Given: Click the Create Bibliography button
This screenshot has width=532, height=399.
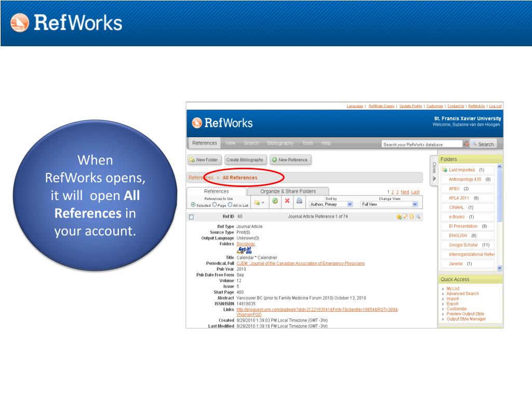Looking at the screenshot, I should point(245,160).
